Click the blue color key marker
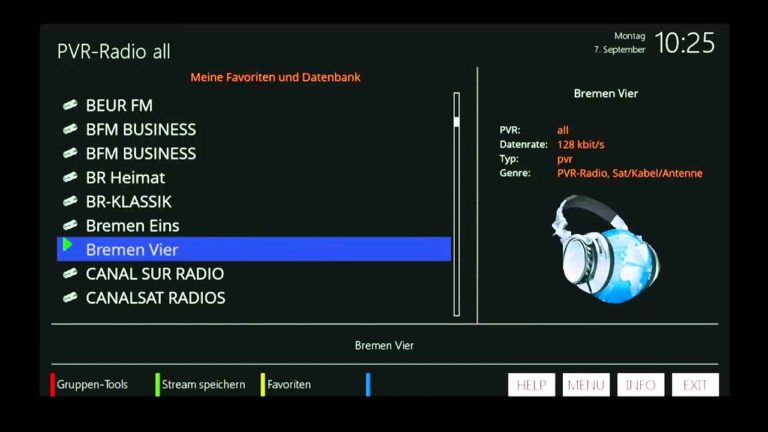The image size is (768, 432). (368, 385)
